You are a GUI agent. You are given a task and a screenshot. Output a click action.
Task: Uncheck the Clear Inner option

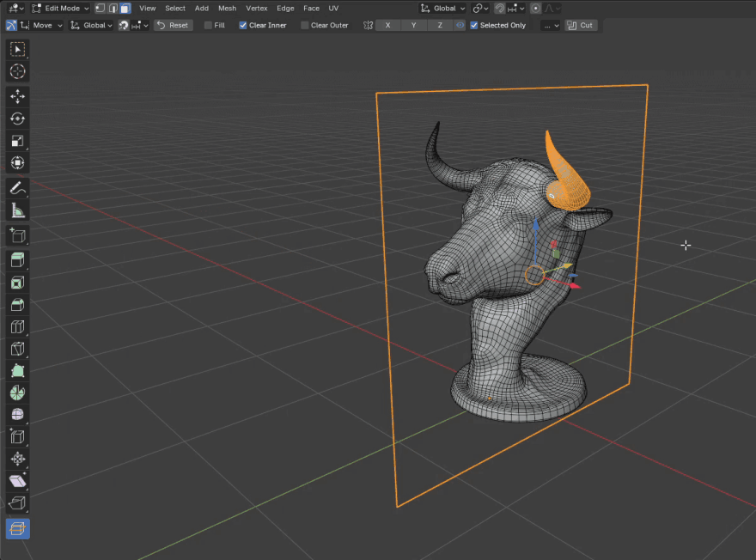click(x=243, y=25)
